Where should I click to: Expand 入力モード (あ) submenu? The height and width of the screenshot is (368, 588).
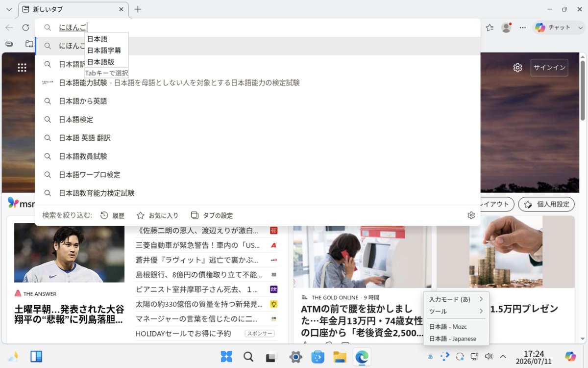[x=456, y=299]
